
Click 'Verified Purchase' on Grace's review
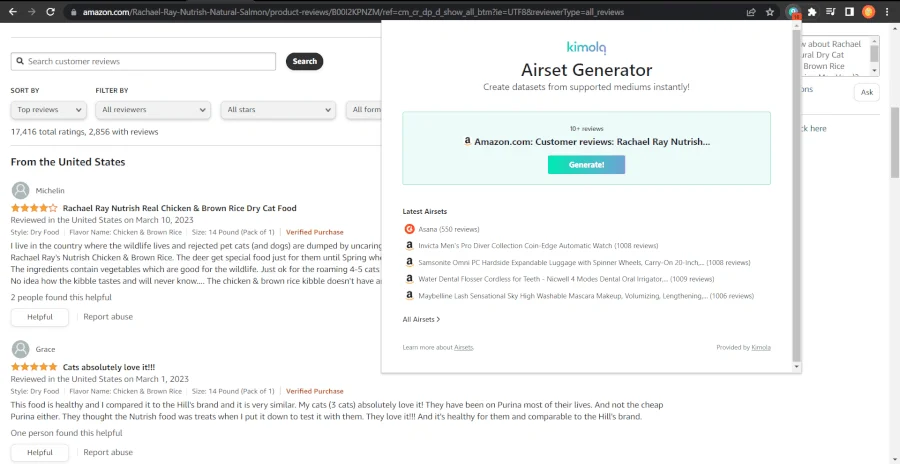pyautogui.click(x=315, y=392)
